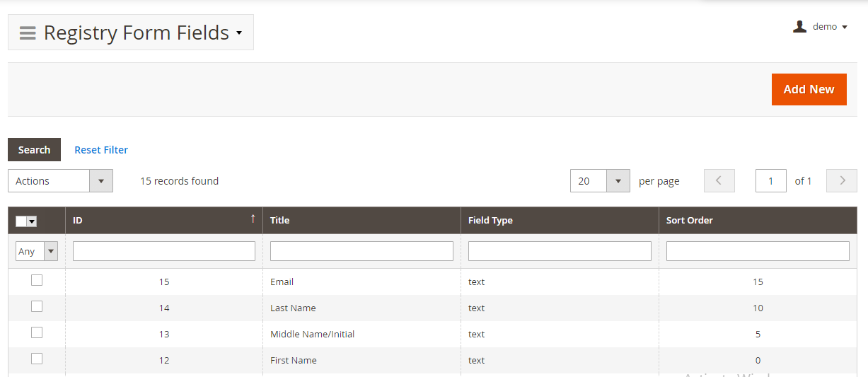Click the Reset Filter link
Screen dimensions: 868x377
tap(101, 150)
